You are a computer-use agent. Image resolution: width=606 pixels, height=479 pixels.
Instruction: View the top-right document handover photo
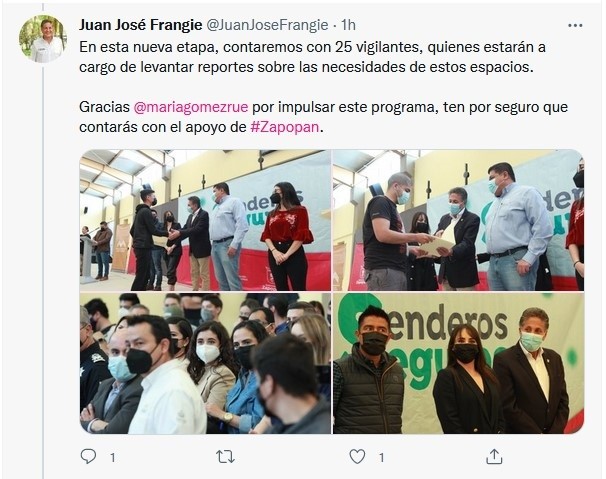click(x=458, y=220)
